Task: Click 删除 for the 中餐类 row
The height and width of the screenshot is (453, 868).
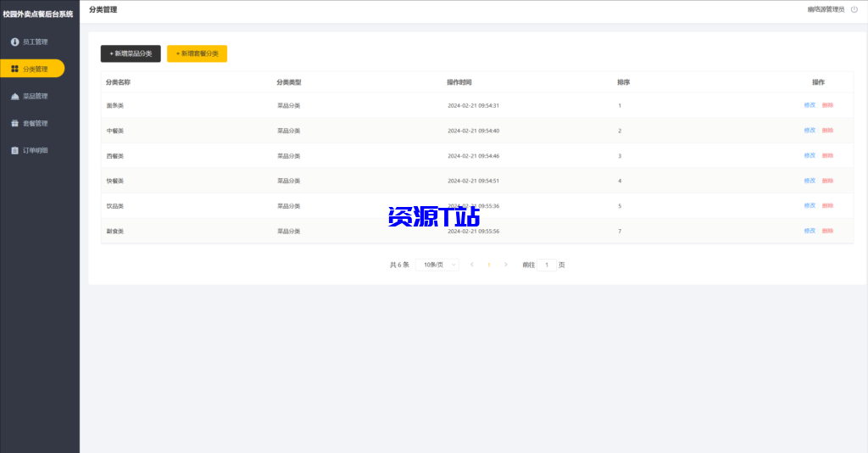Action: [x=827, y=131]
